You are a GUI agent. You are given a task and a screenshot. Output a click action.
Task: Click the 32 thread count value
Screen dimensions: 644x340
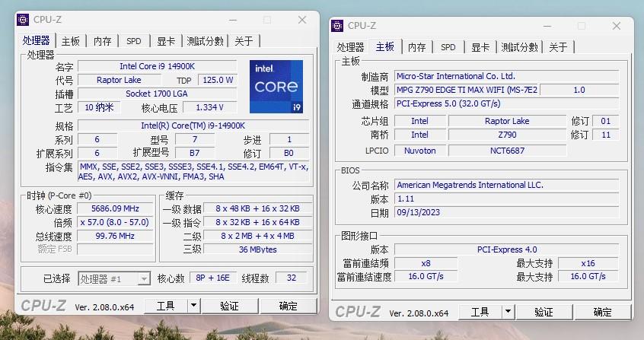pyautogui.click(x=292, y=278)
